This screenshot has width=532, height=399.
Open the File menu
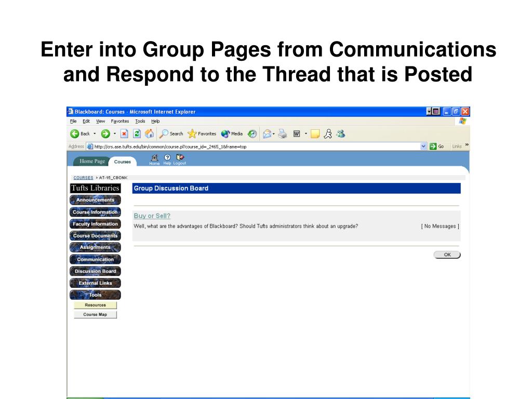coord(73,121)
